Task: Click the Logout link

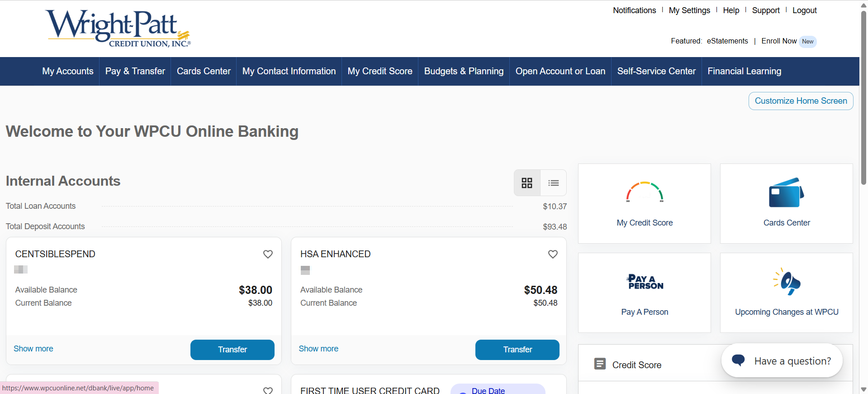Action: click(x=804, y=10)
